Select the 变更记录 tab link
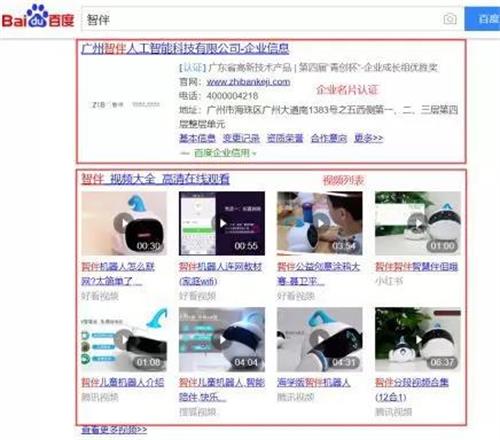Screen dimensions: 500x440 (x=241, y=138)
